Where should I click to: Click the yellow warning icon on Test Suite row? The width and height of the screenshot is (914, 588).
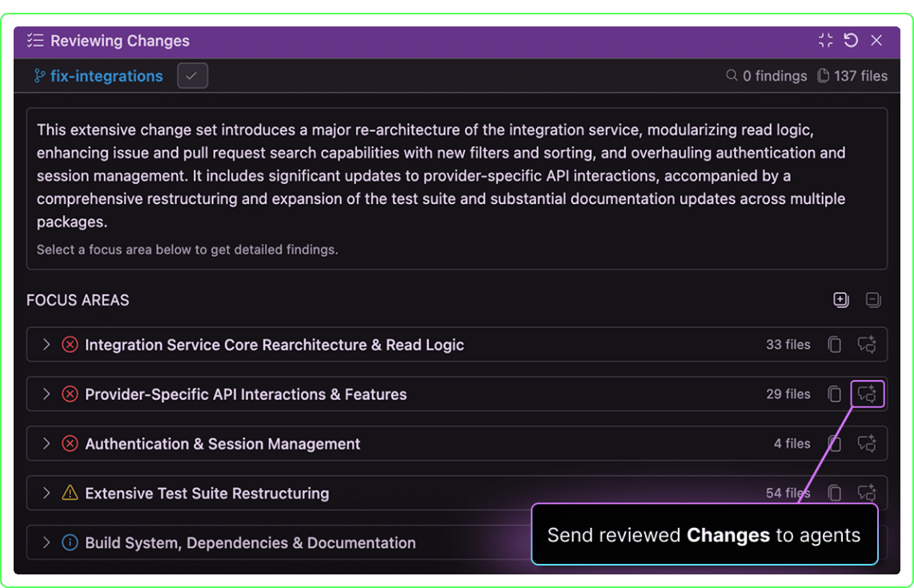[x=70, y=493]
